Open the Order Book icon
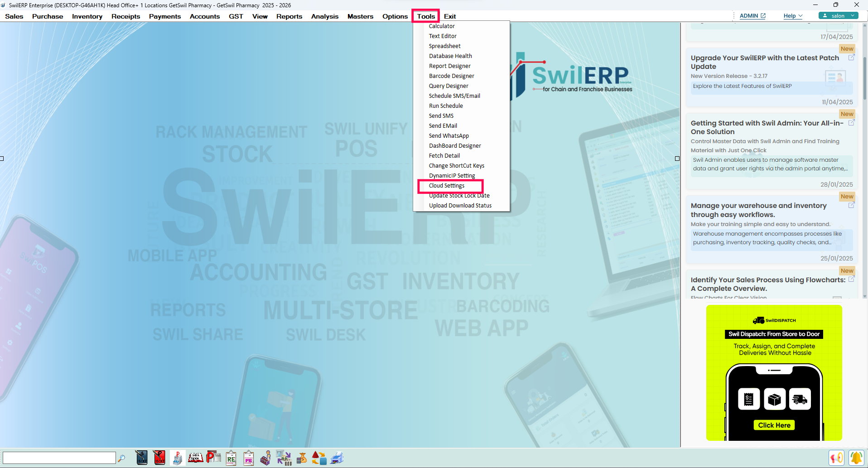This screenshot has height=468, width=868. [196, 458]
